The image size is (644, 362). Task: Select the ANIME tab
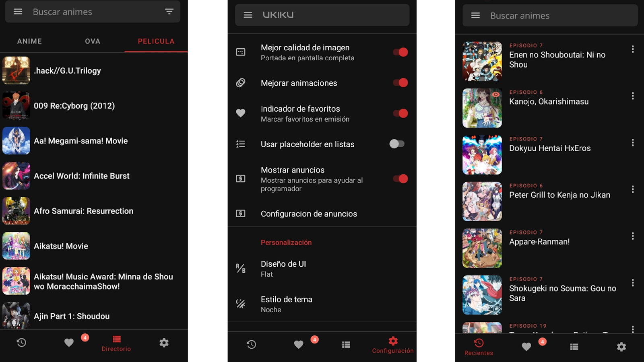click(29, 41)
